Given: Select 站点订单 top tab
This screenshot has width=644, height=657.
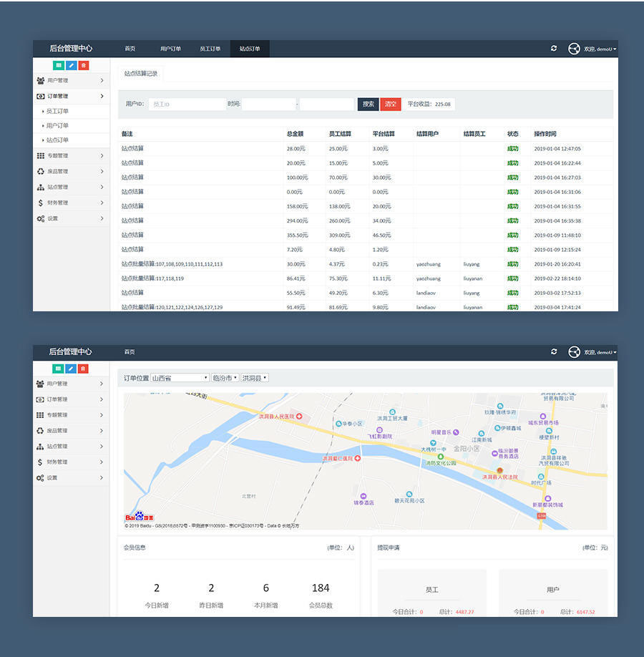Looking at the screenshot, I should 250,49.
